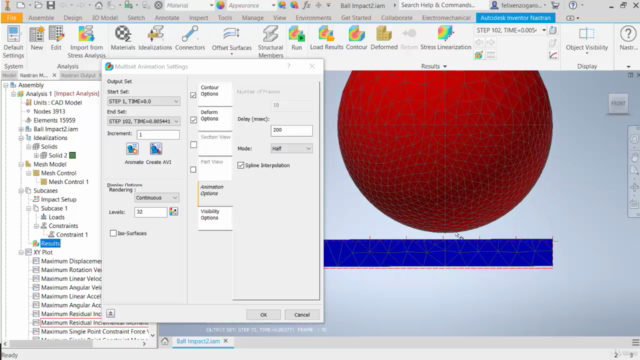Collapse the XY Plot tree node
Viewport: 640px width, 360px height.
[21, 252]
